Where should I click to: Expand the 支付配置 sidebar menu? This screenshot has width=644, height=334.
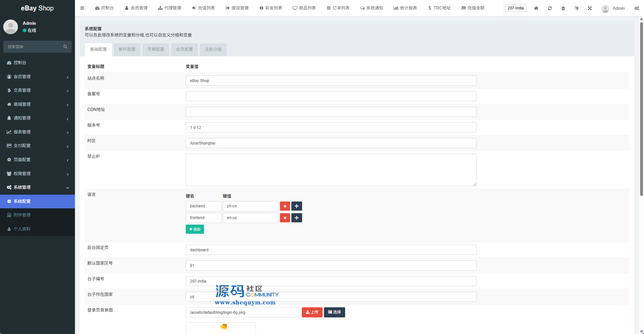(x=37, y=146)
